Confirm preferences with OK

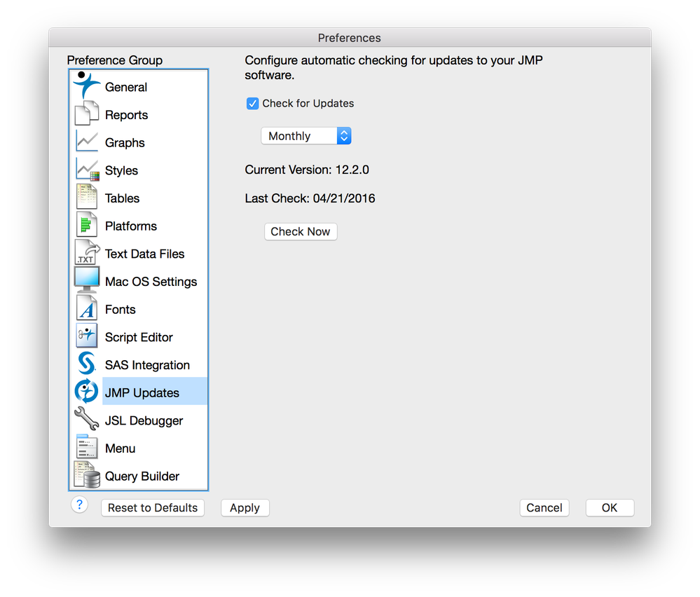[610, 508]
